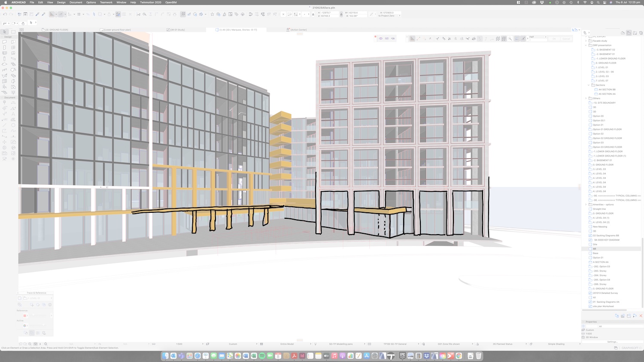644x362 pixels.
Task: Pick the Text tool in Document toolbox
Action: (x=13, y=114)
